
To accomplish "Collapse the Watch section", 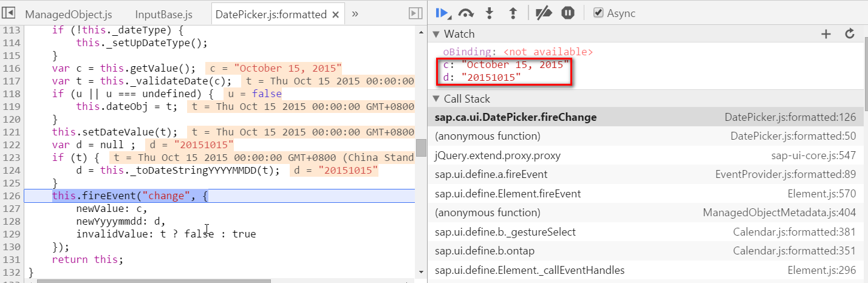I will (x=436, y=34).
